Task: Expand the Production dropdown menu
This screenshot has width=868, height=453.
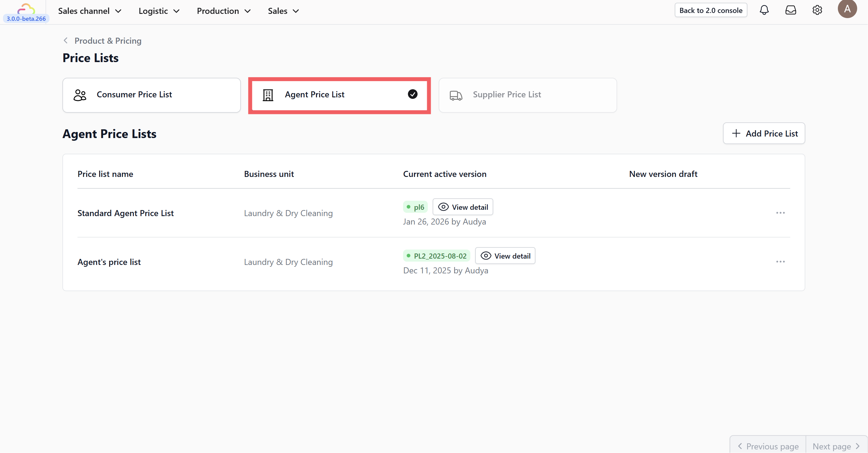Action: point(224,11)
